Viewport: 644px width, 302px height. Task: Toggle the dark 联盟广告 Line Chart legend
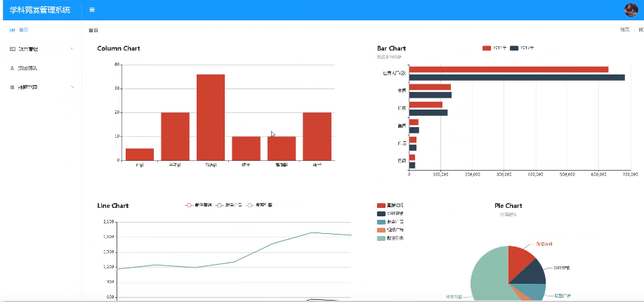(229, 205)
